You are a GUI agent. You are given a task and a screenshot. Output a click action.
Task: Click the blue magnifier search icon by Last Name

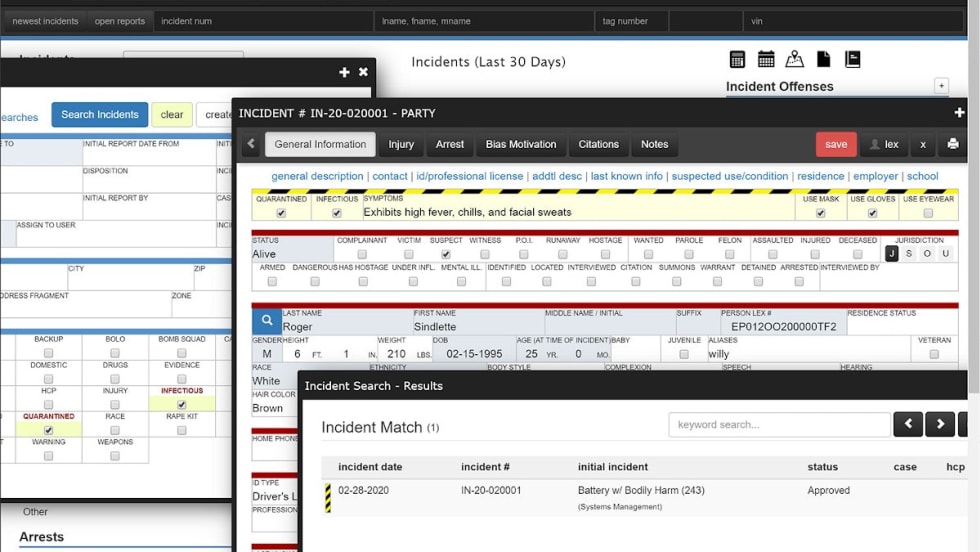pos(266,321)
